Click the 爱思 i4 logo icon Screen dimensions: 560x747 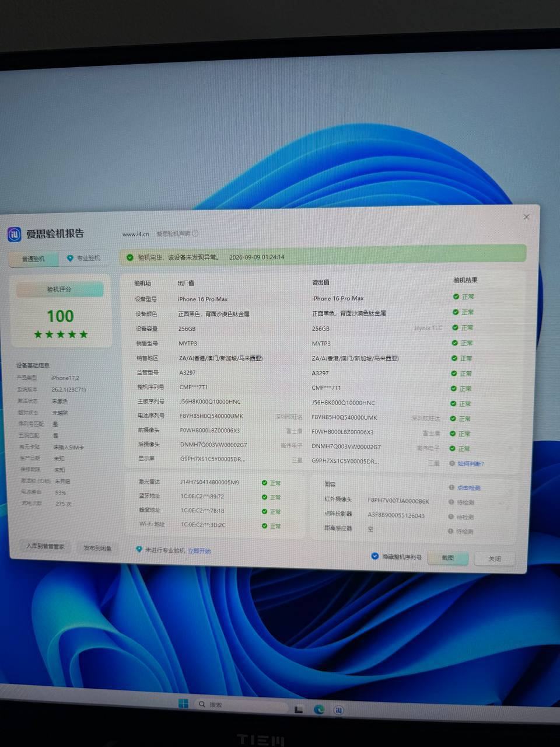14,234
